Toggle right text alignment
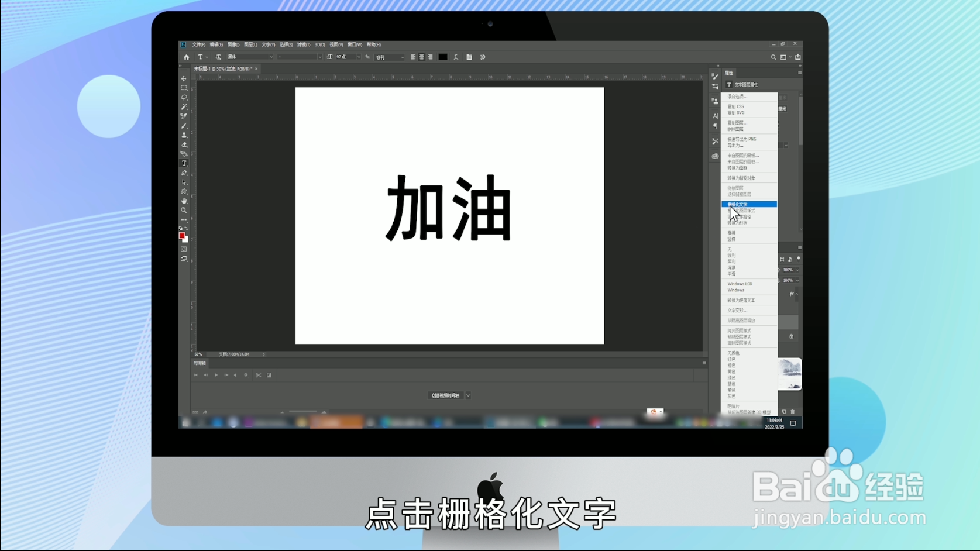Image resolution: width=980 pixels, height=551 pixels. [429, 57]
